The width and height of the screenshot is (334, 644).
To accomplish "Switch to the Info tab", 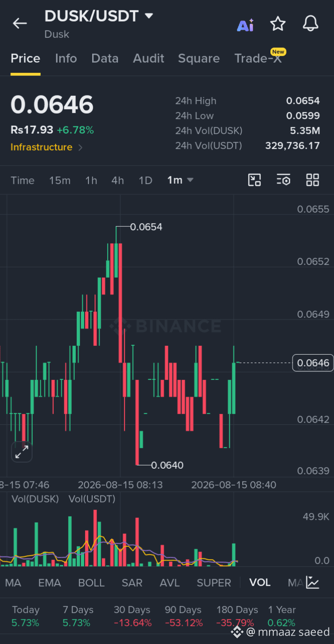I will click(x=66, y=58).
